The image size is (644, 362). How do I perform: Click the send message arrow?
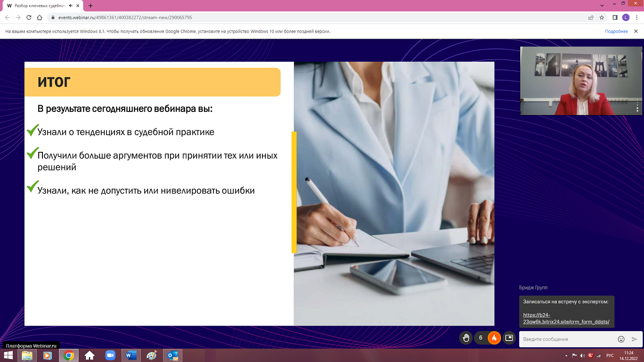pos(635,339)
